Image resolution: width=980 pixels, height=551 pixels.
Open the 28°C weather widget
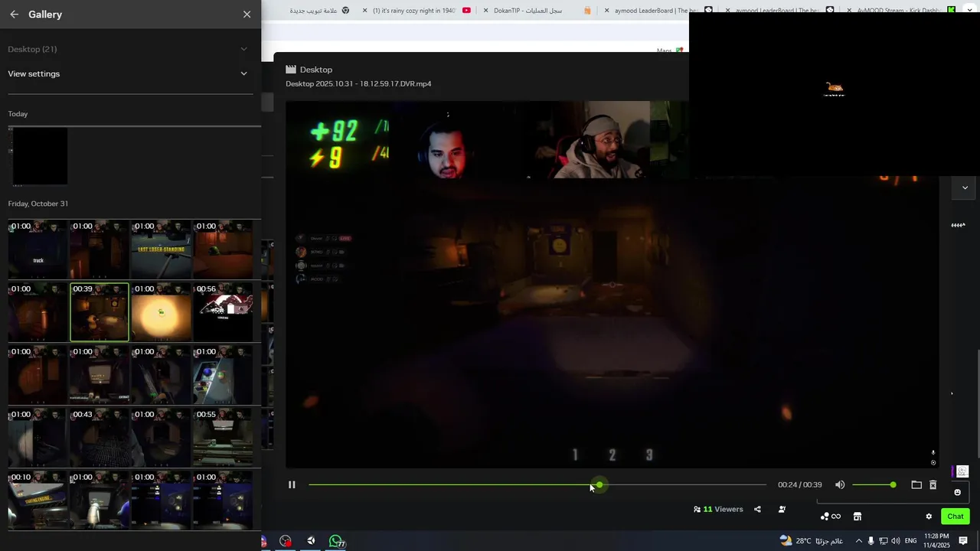pos(812,541)
